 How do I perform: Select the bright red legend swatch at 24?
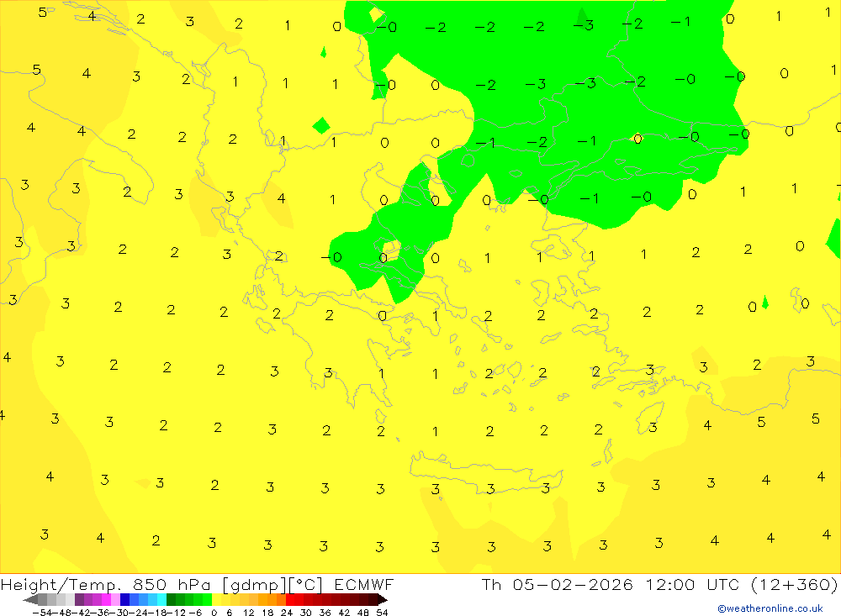[x=290, y=600]
